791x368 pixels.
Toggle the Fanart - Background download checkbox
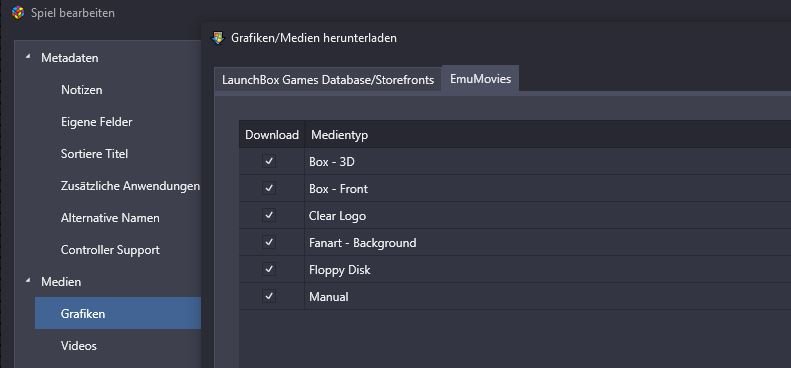(x=269, y=242)
